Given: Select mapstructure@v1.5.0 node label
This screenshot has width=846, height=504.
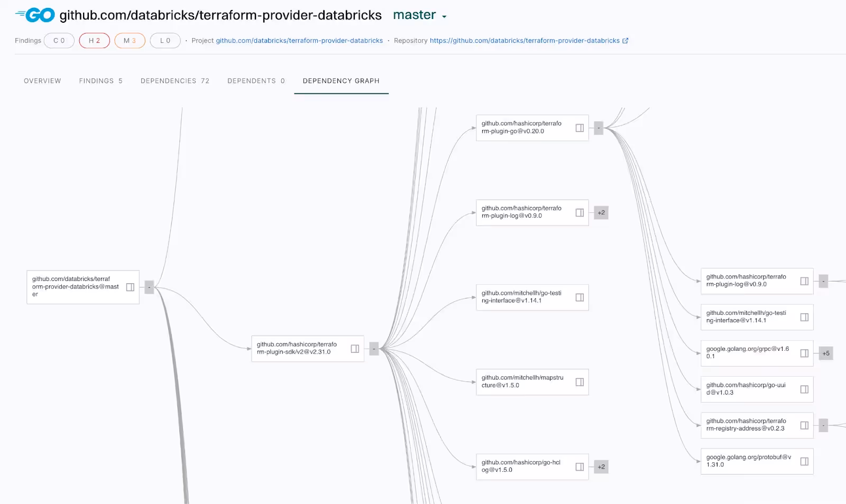Looking at the screenshot, I should coord(522,381).
